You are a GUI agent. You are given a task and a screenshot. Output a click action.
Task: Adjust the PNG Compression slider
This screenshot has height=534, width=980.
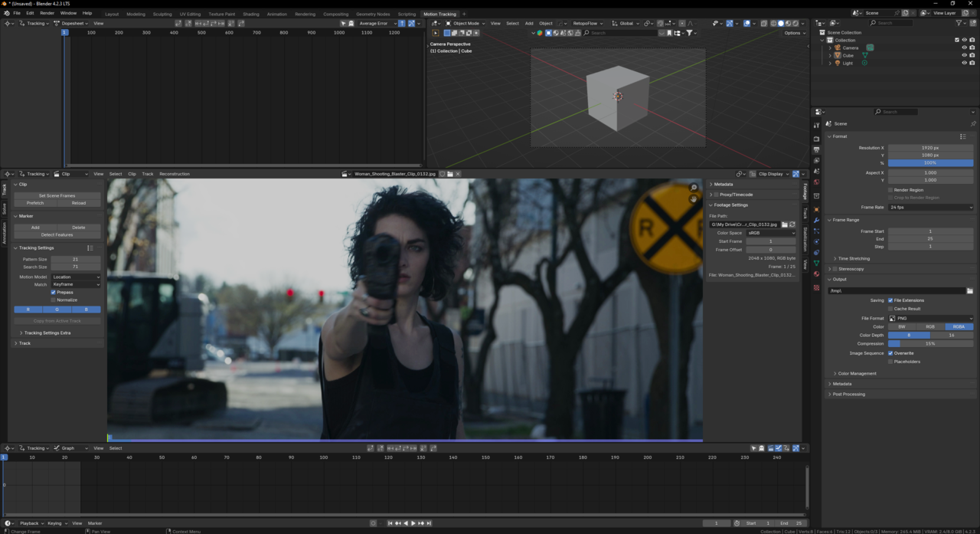pyautogui.click(x=930, y=343)
